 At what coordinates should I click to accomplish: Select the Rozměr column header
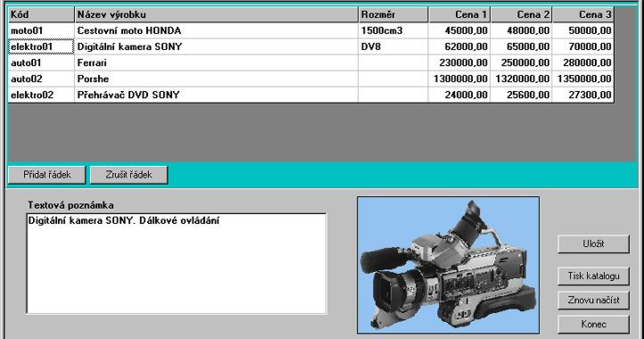click(x=393, y=15)
